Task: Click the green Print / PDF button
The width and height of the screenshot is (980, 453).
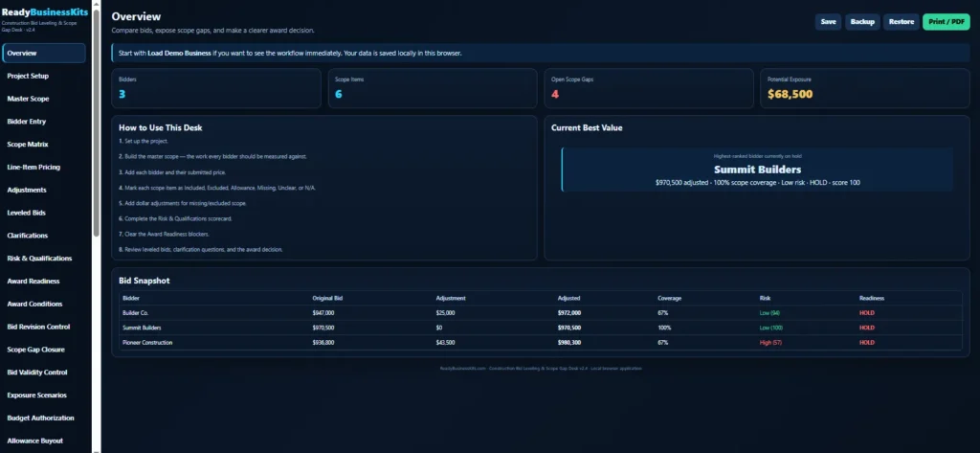Action: tap(947, 22)
